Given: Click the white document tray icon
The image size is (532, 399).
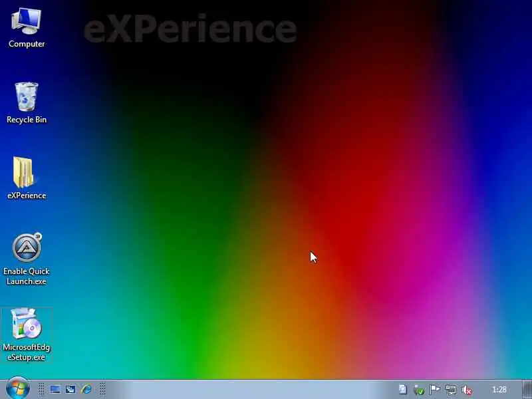Looking at the screenshot, I should 403,389.
